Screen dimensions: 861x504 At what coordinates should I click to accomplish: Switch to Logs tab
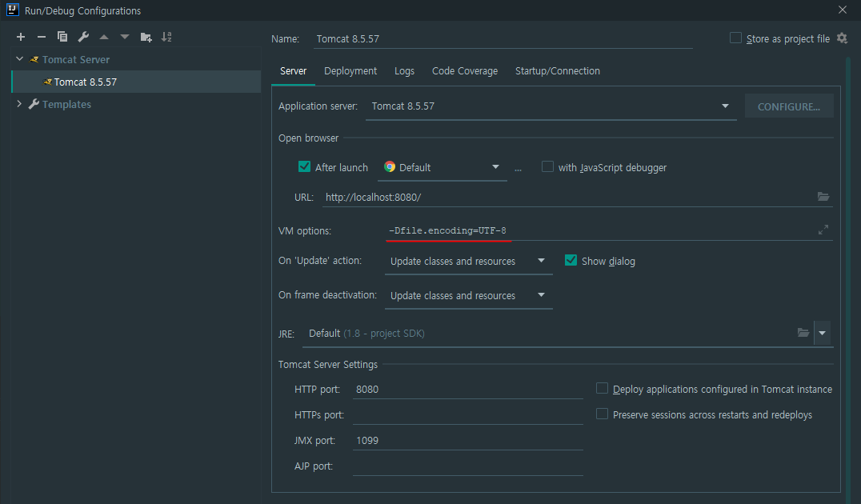[404, 71]
